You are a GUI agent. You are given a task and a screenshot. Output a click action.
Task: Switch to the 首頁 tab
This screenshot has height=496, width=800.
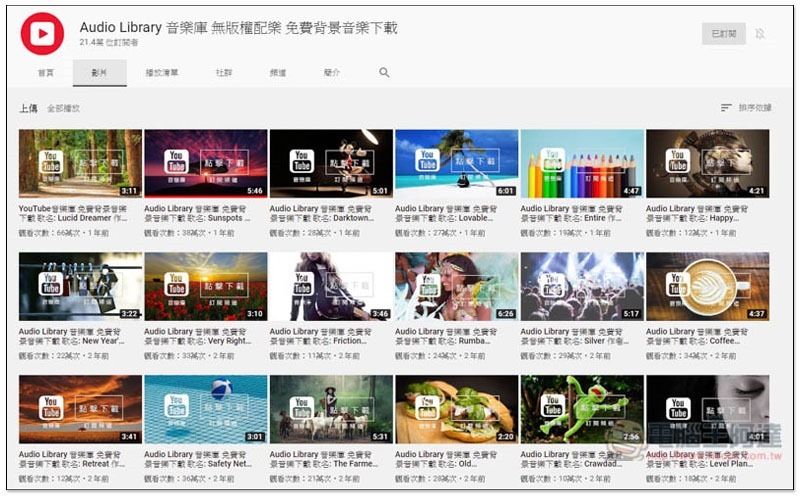pyautogui.click(x=46, y=73)
